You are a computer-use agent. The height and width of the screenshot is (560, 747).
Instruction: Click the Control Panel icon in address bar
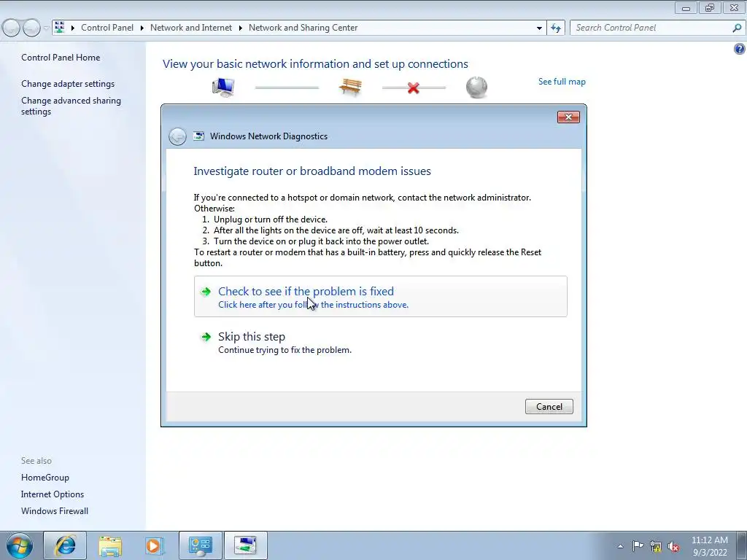tap(60, 27)
